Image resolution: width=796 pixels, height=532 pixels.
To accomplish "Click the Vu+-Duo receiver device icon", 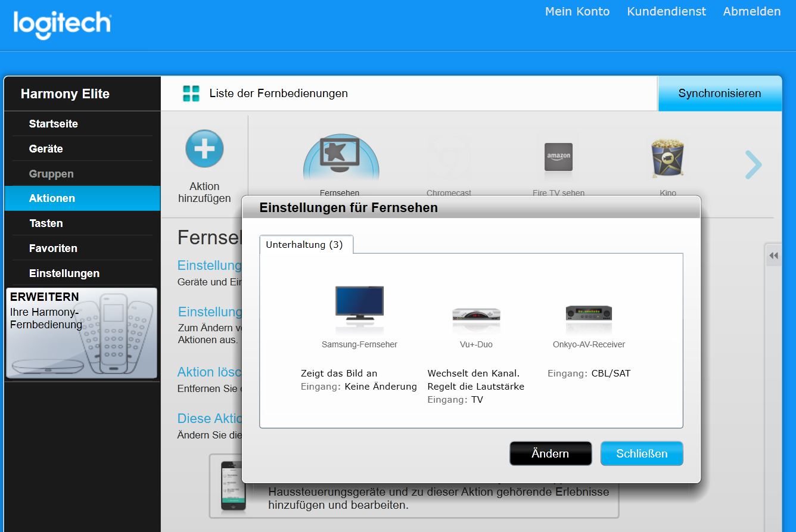I will tap(476, 315).
